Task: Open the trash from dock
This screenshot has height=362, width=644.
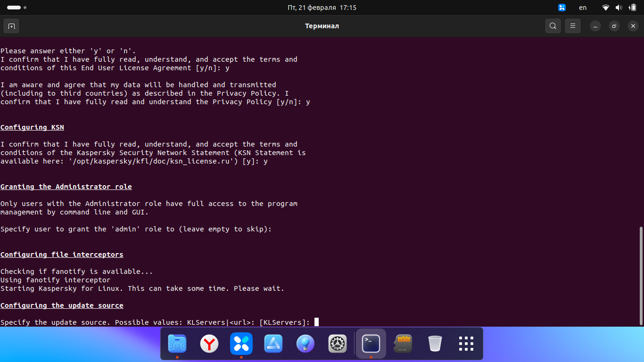Action: [x=435, y=344]
